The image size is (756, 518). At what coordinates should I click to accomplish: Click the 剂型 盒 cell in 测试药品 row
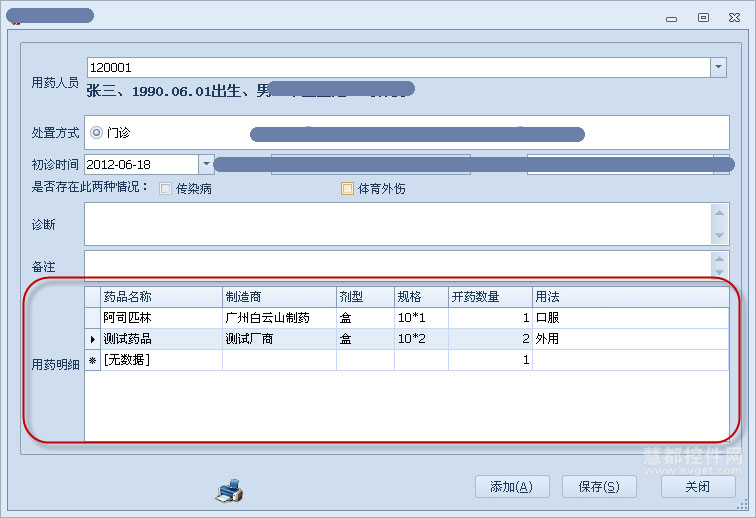tap(365, 339)
